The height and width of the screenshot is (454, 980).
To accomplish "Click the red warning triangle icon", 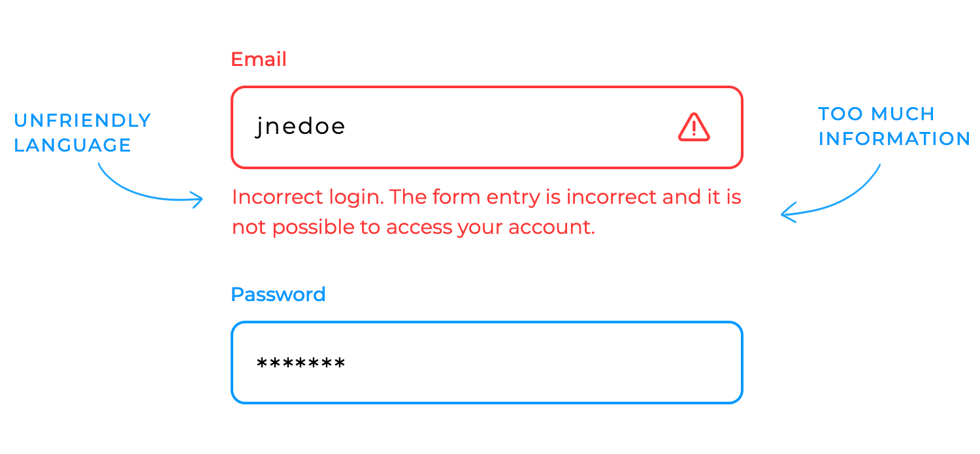I will coord(694,127).
